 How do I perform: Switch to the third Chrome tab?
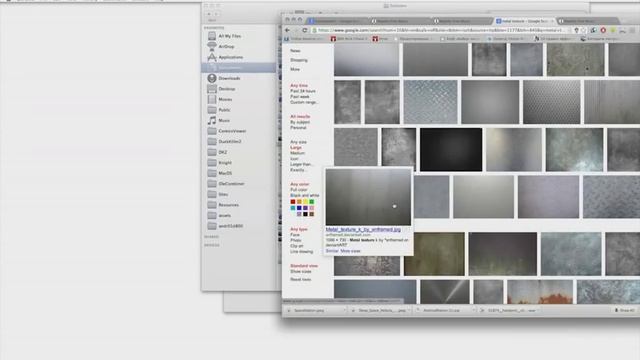point(460,21)
